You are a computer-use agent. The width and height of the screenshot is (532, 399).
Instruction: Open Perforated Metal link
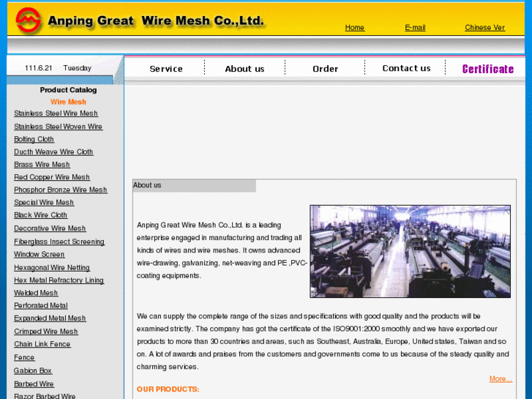[x=41, y=305]
